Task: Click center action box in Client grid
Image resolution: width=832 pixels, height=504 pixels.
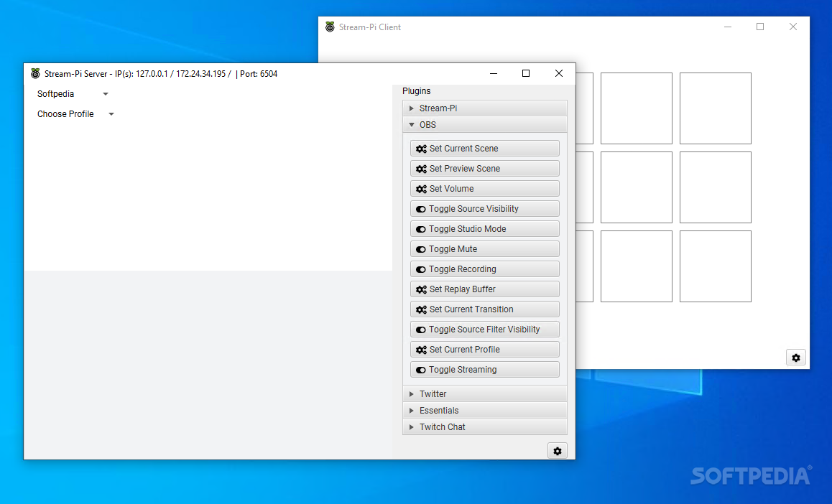Action: pyautogui.click(x=636, y=187)
